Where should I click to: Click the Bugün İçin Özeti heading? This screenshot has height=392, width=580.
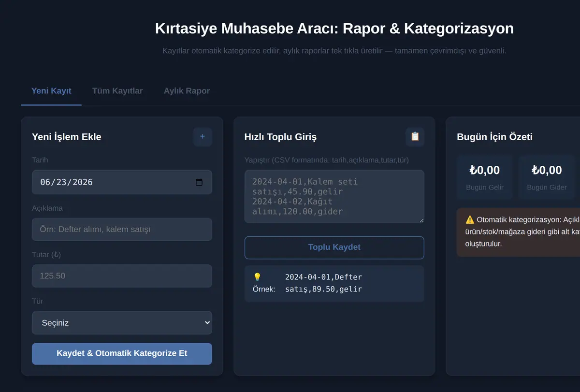(494, 137)
